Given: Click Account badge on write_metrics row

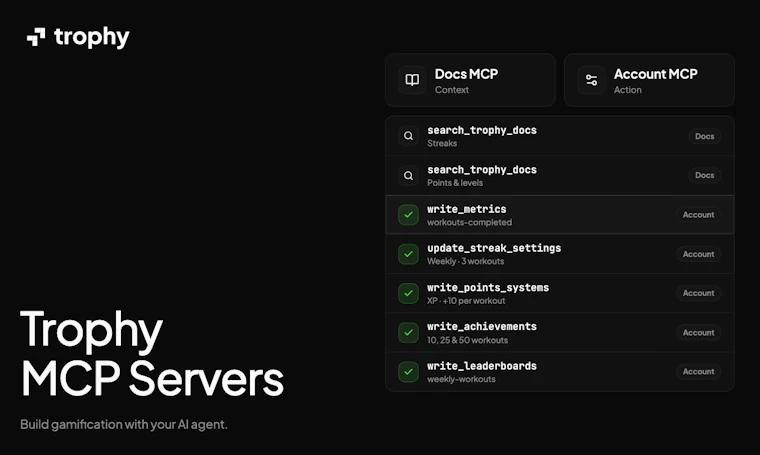Looking at the screenshot, I should point(698,215).
